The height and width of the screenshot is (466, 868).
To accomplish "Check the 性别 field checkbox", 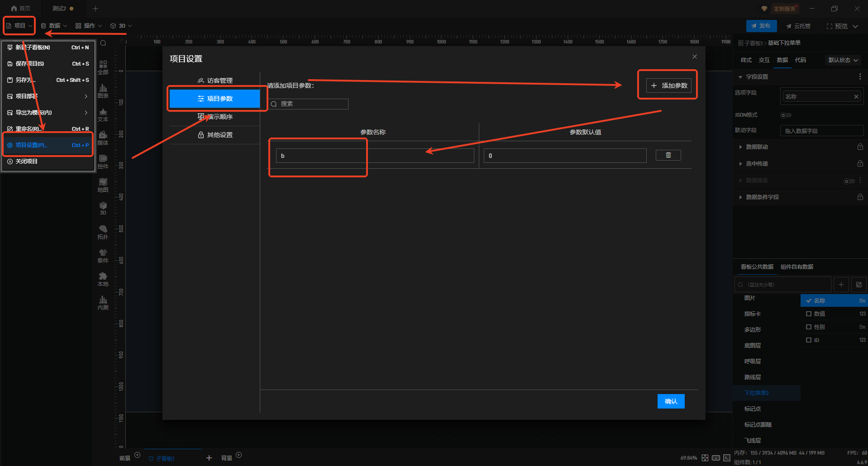I will [x=809, y=327].
